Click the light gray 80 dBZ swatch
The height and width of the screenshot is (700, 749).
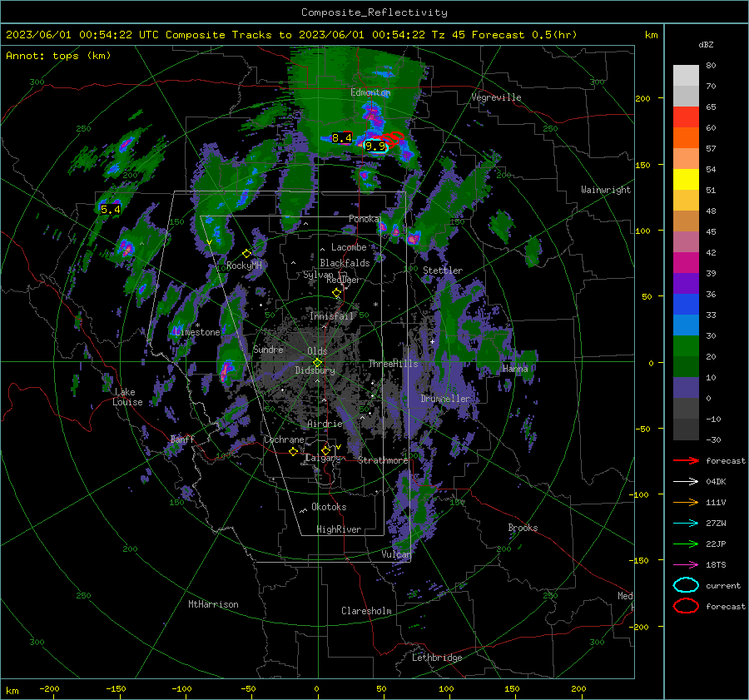click(686, 75)
